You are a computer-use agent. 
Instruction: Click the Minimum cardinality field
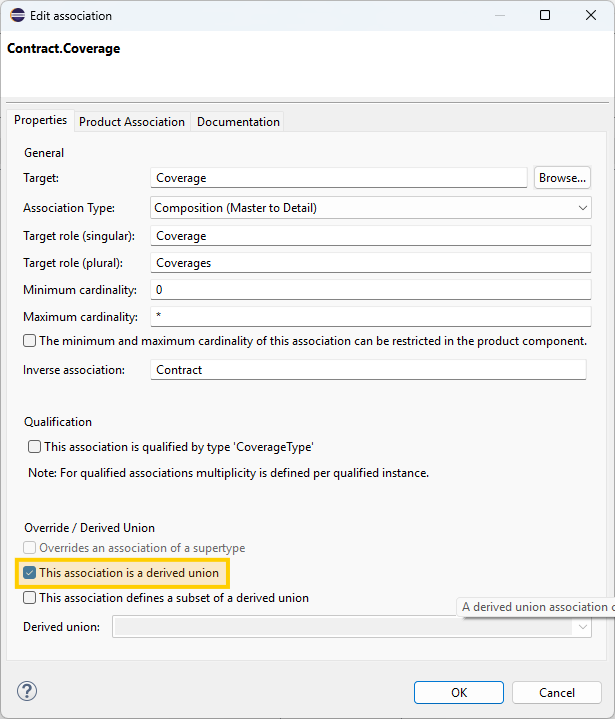(371, 290)
